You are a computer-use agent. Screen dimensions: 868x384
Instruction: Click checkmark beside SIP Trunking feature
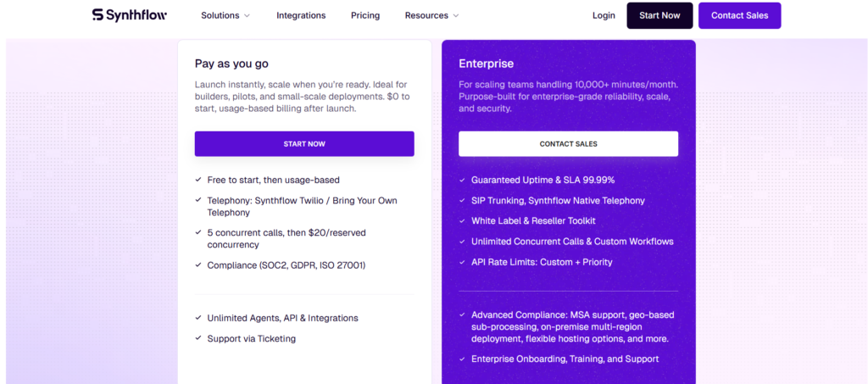pos(462,200)
